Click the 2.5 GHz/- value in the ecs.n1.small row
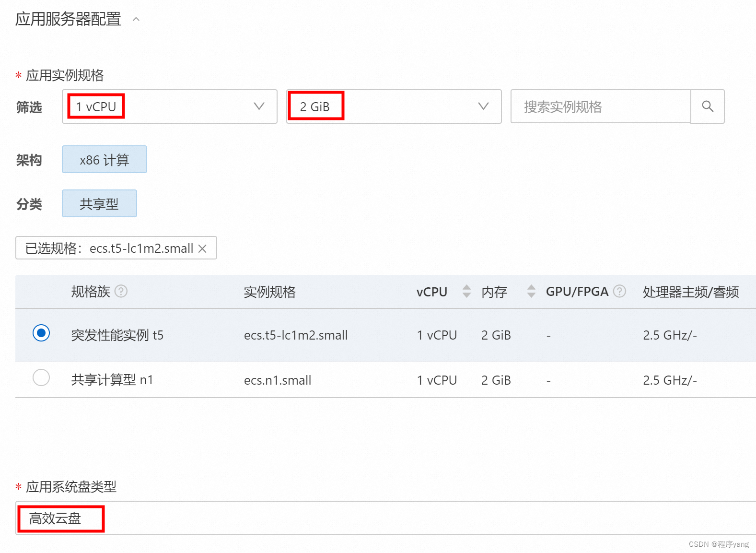 670,380
